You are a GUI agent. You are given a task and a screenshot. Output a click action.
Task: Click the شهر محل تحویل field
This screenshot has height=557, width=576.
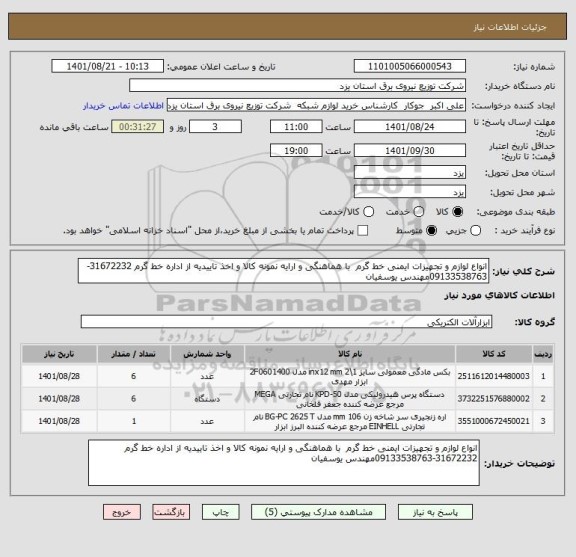click(410, 192)
